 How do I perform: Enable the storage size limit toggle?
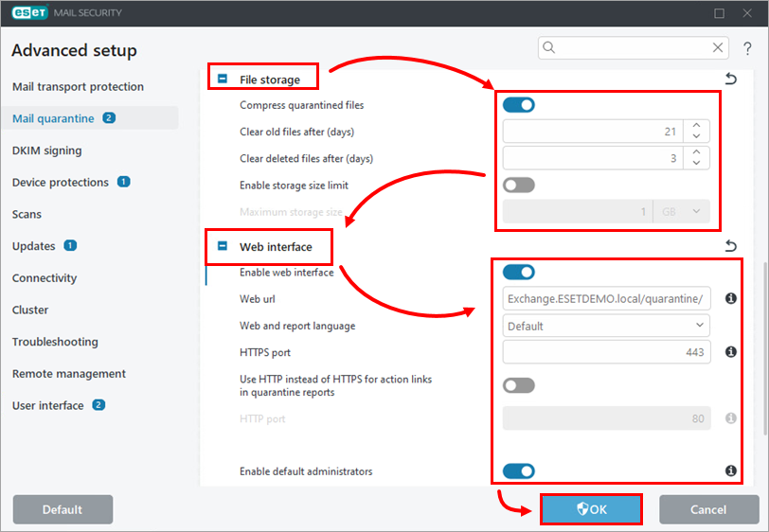point(518,185)
